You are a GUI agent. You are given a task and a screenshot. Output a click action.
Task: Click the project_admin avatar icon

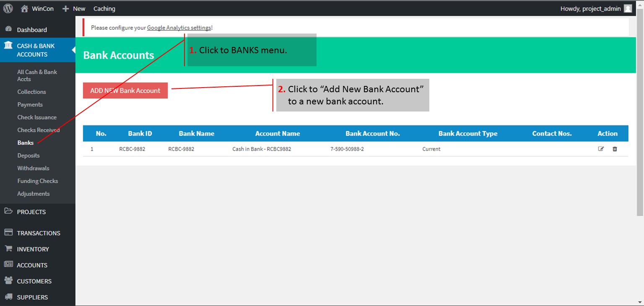[628, 8]
